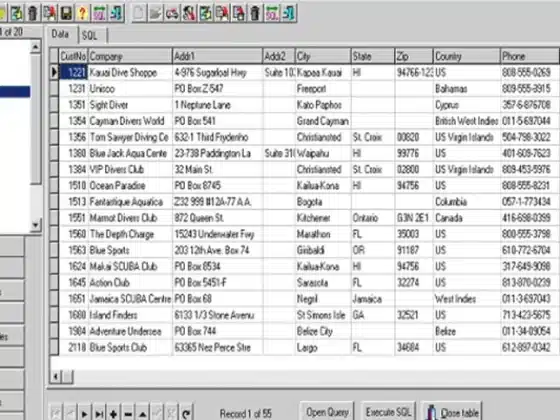Click the edit record up-triangle button
The height and width of the screenshot is (420, 560).
(x=142, y=414)
